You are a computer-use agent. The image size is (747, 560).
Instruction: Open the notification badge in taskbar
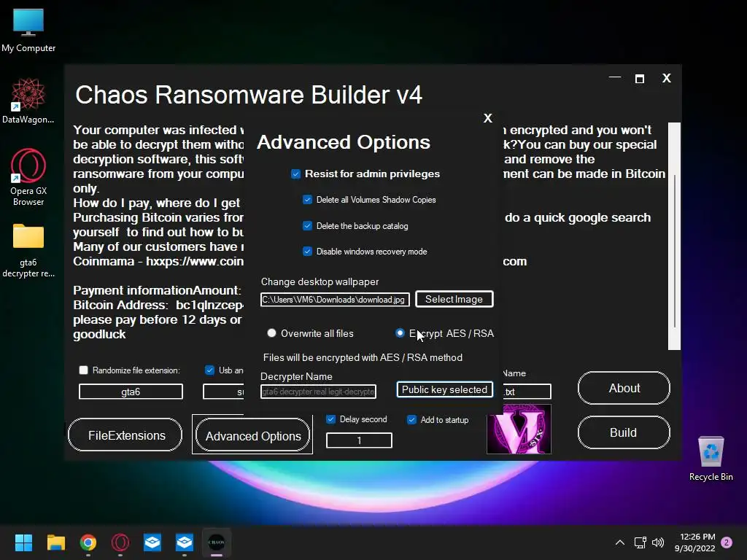pos(727,542)
